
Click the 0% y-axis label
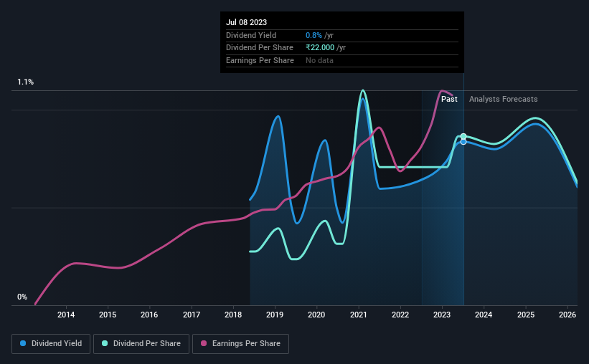(22, 297)
